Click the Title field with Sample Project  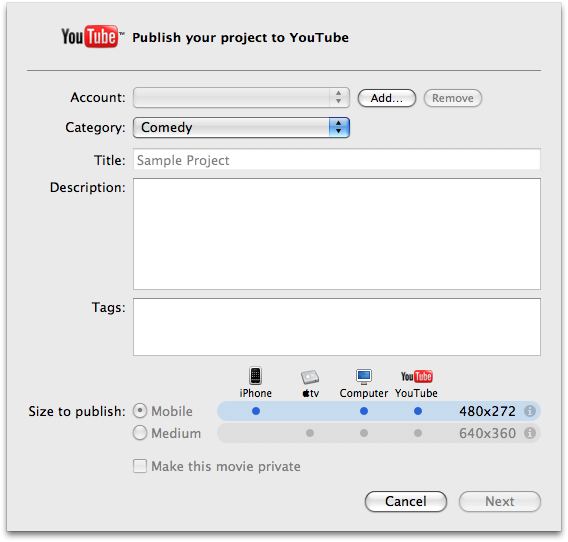coord(337,159)
